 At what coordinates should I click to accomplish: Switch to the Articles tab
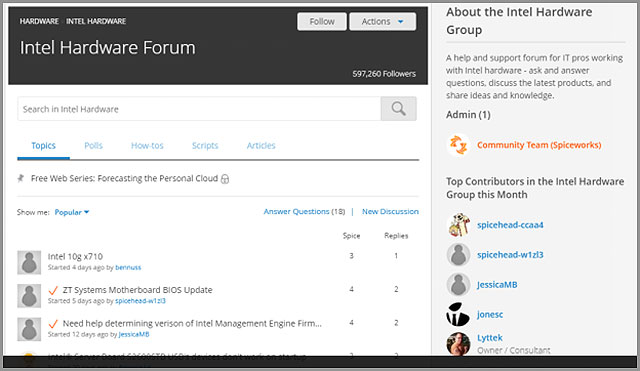(x=261, y=146)
